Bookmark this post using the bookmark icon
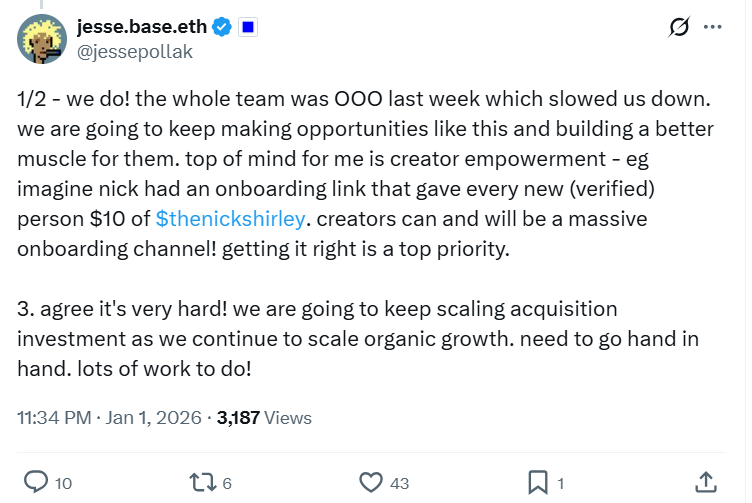The height and width of the screenshot is (503, 752). point(538,483)
